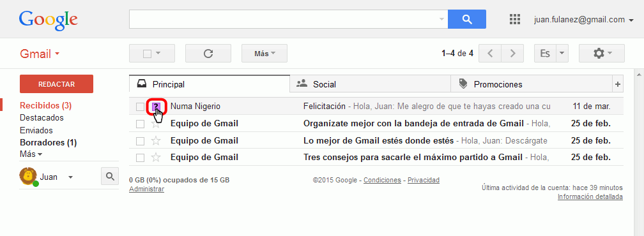The width and height of the screenshot is (644, 236).
Task: Open the Privacidad link
Action: pyautogui.click(x=424, y=180)
